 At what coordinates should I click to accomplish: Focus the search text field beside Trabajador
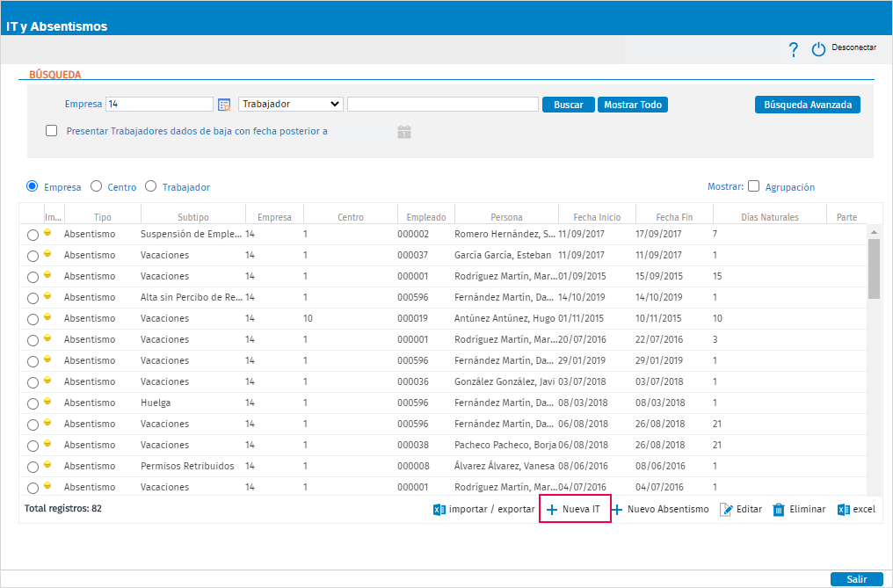443,105
